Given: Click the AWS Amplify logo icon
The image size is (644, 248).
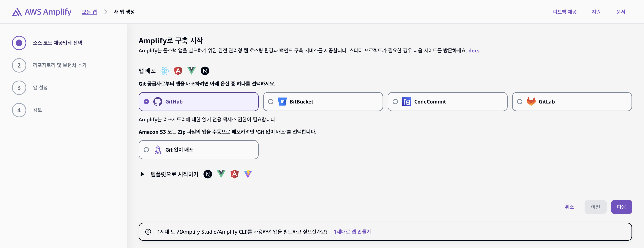Looking at the screenshot, I should pos(17,12).
